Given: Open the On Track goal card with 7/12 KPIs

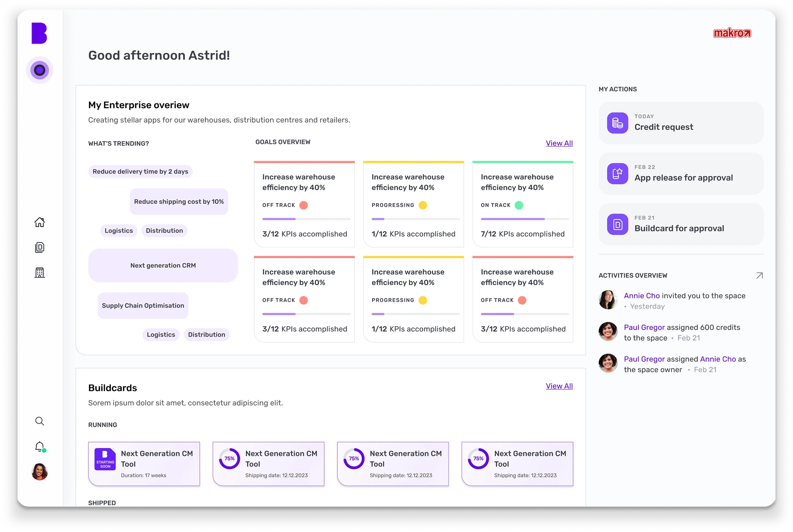Looking at the screenshot, I should click(523, 204).
